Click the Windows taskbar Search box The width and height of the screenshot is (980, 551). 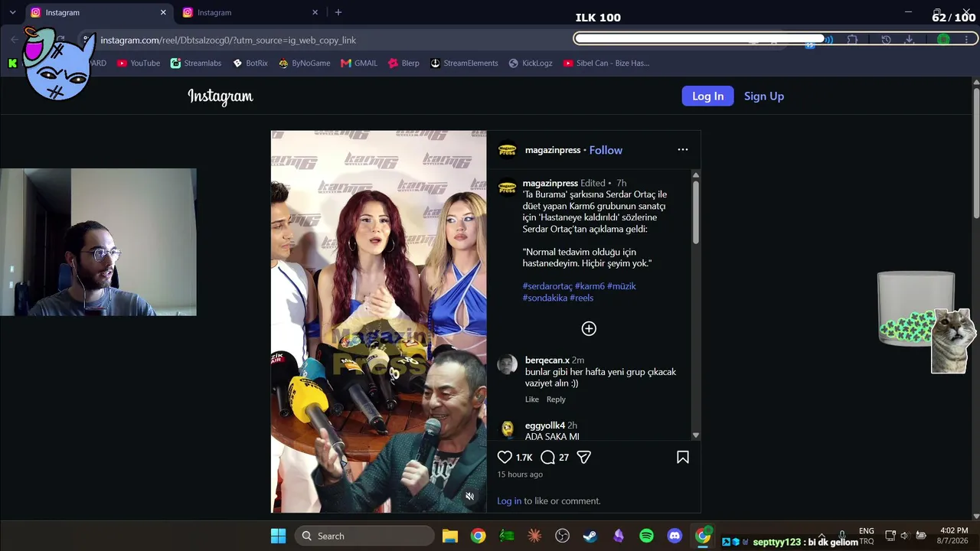(364, 536)
